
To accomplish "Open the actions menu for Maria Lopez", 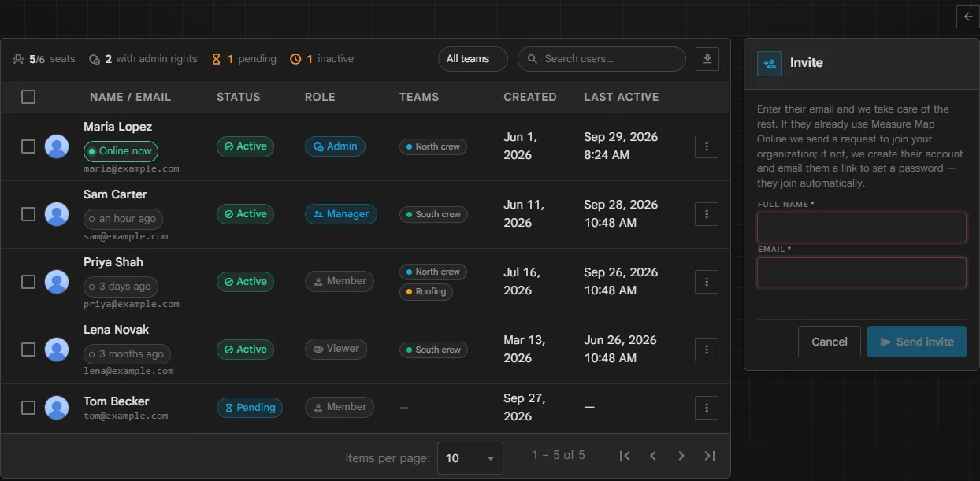I will pos(707,146).
